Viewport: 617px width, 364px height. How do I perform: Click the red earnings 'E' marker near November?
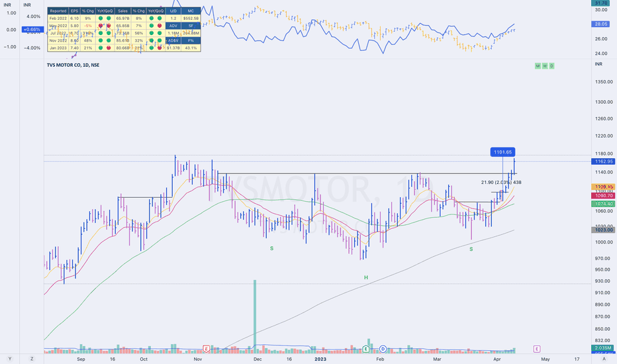pyautogui.click(x=206, y=349)
